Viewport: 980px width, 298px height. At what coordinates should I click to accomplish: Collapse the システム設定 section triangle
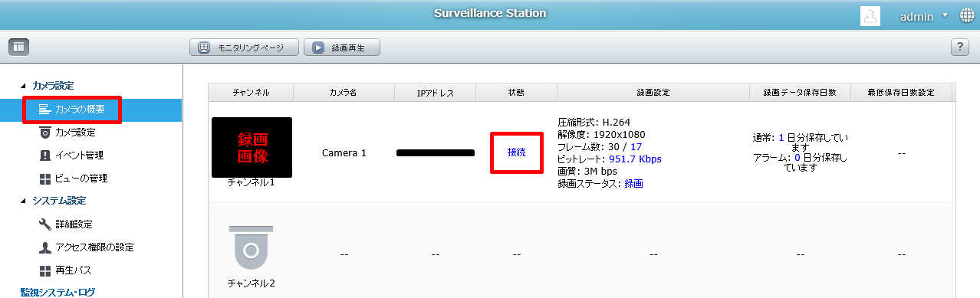[23, 201]
